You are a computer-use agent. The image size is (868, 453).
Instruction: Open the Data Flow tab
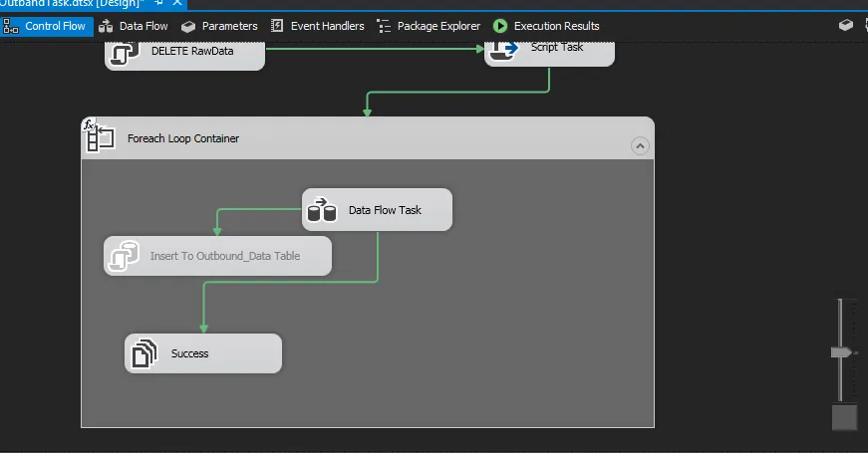(133, 26)
